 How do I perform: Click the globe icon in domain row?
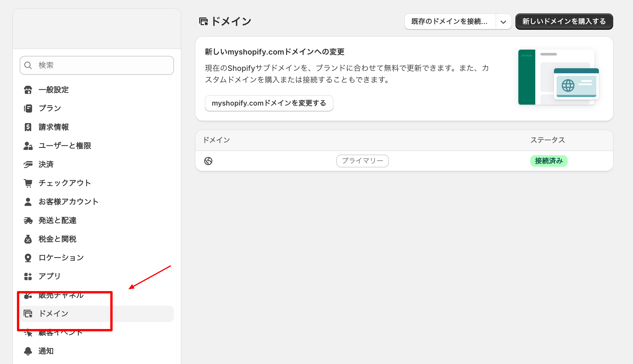pos(208,161)
